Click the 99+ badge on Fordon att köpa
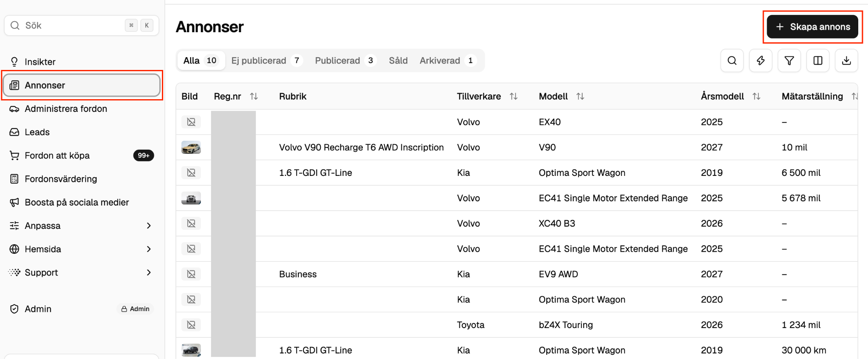This screenshot has height=359, width=868. click(x=144, y=156)
